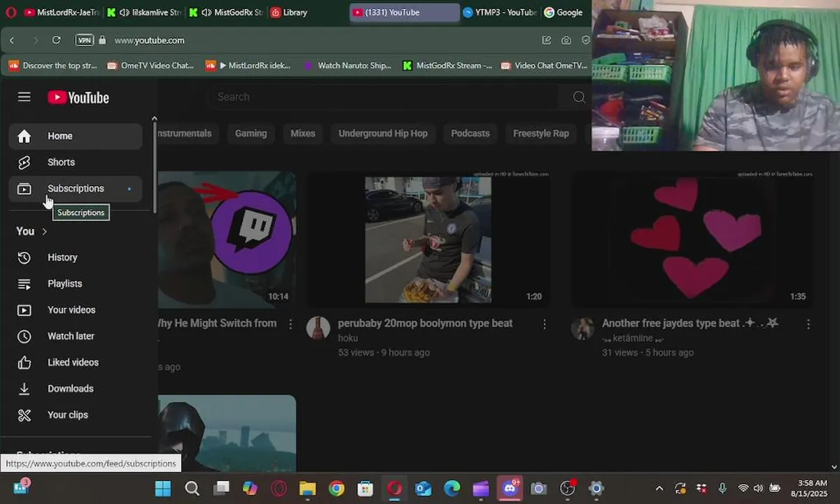Open the hoku channel link
This screenshot has height=504, width=840.
[348, 338]
